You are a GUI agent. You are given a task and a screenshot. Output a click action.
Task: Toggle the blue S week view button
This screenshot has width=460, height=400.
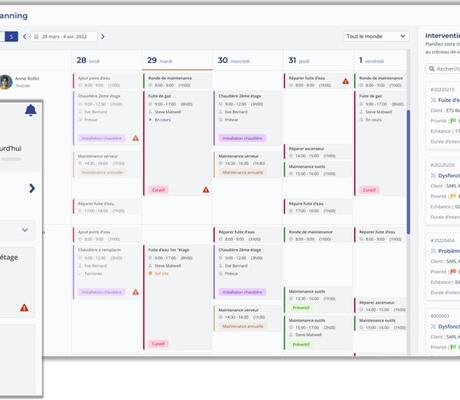point(11,36)
